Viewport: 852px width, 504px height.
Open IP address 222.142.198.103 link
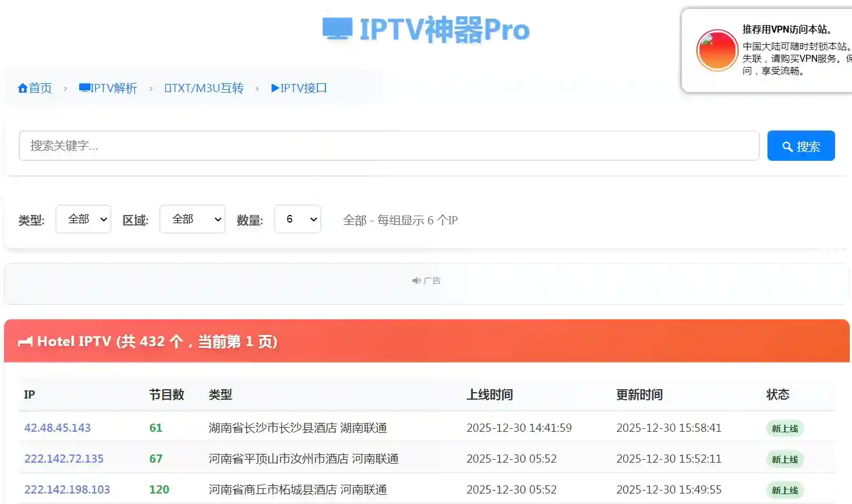click(x=67, y=489)
